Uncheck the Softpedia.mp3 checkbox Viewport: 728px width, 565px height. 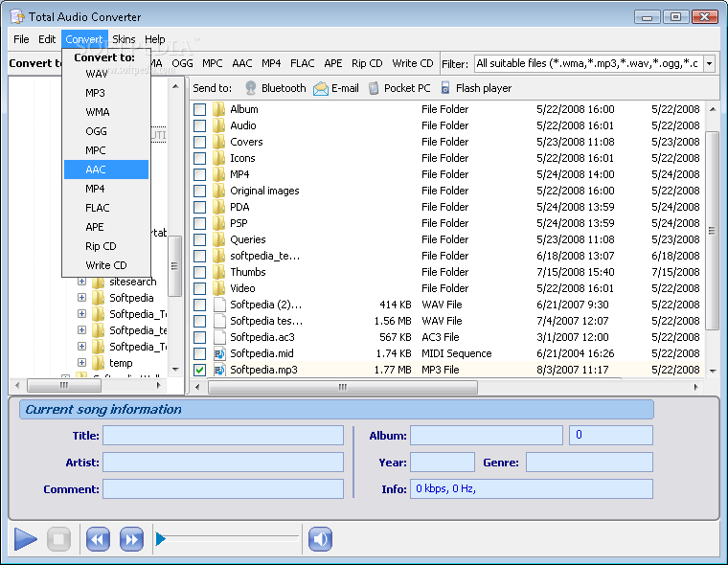point(199,370)
